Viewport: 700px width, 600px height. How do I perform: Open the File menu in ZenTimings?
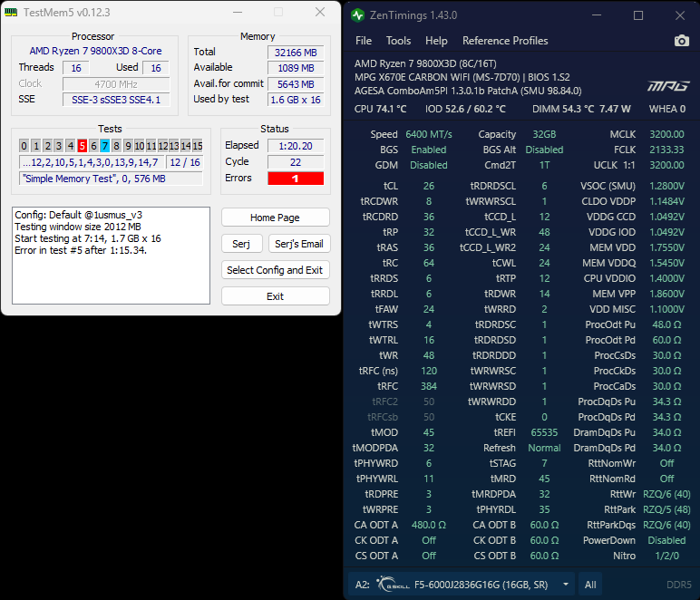point(364,41)
